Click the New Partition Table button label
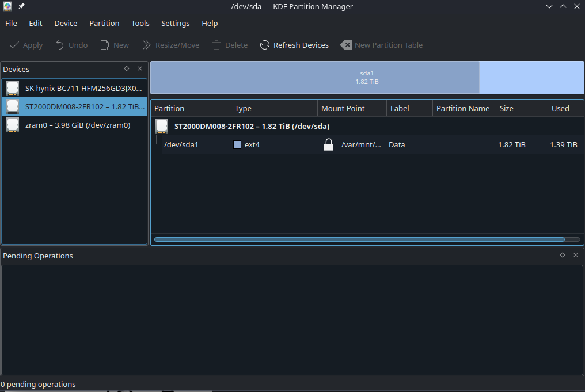 (389, 45)
